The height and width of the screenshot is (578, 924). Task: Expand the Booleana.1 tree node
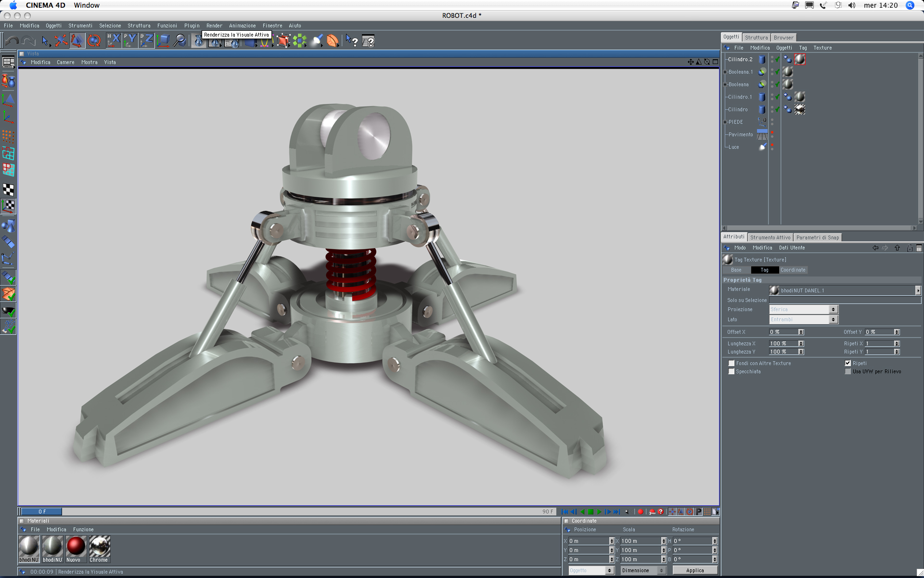point(725,72)
